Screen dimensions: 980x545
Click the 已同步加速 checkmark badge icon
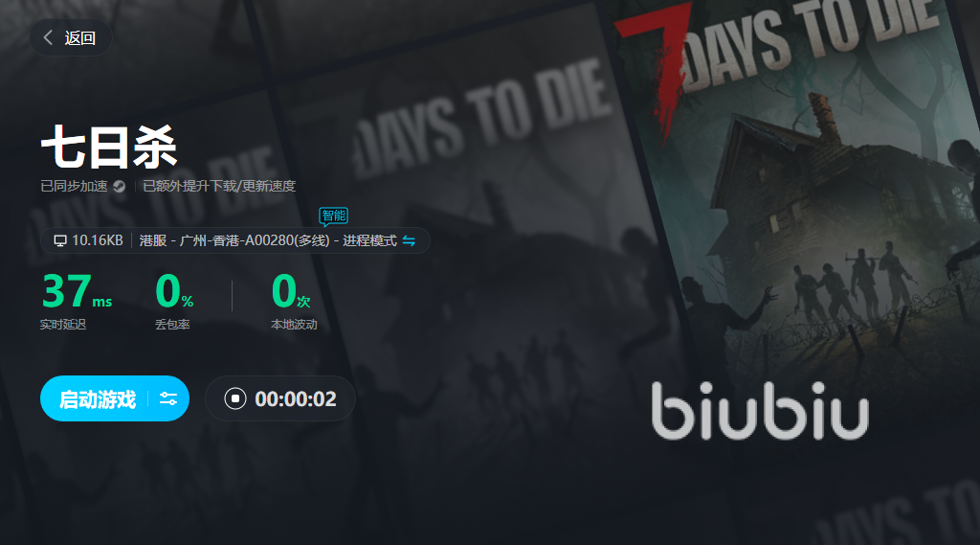tap(119, 187)
